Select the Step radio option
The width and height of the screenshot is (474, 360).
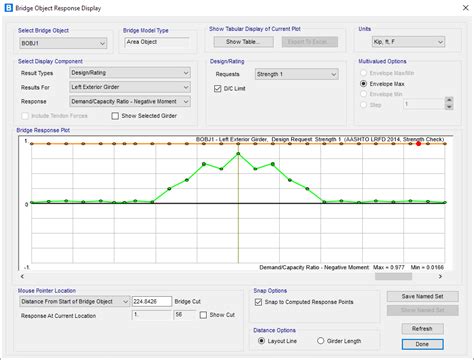pos(364,105)
